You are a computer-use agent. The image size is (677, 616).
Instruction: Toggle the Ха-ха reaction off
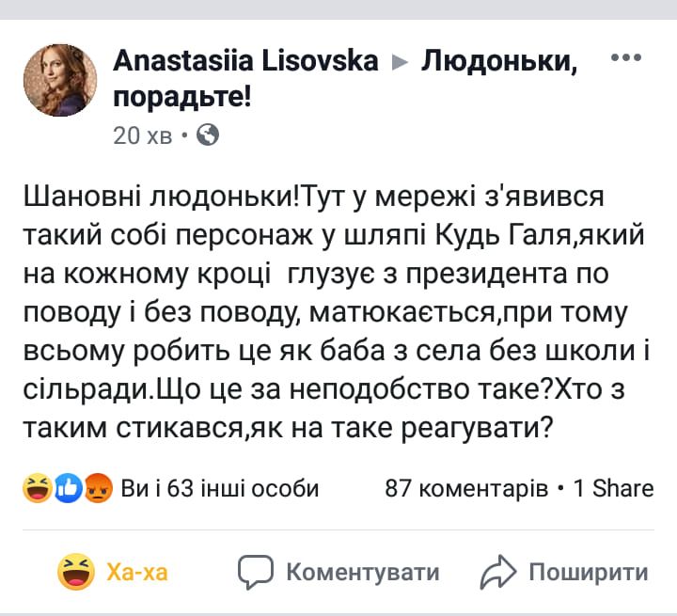coord(113,572)
